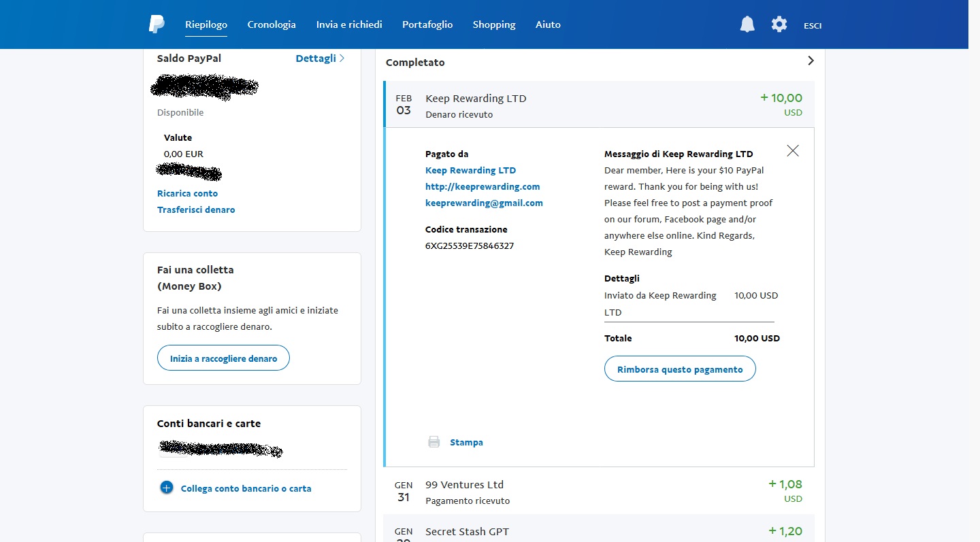Collapse the Feb 03 Keep Rewarding LTD row
Image resolution: width=980 pixels, height=542 pixels.
(x=599, y=104)
